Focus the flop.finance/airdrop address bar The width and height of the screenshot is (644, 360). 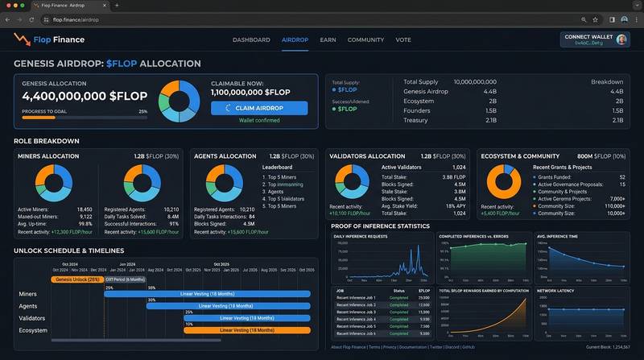[312, 19]
